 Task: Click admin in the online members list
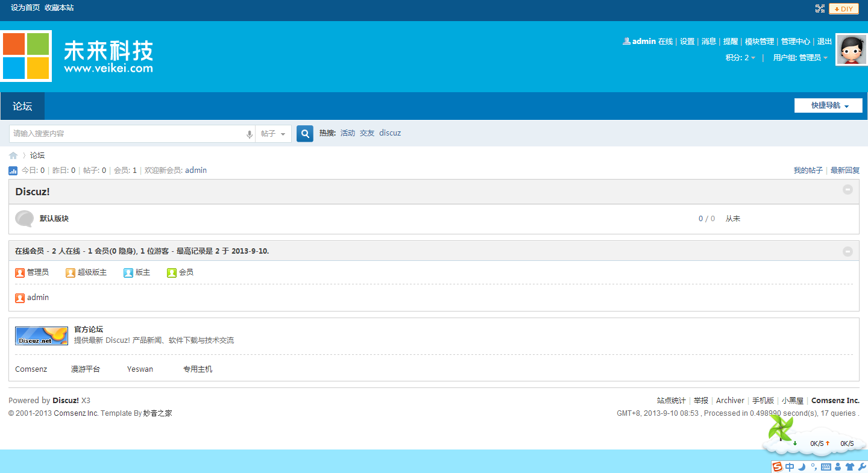(38, 298)
